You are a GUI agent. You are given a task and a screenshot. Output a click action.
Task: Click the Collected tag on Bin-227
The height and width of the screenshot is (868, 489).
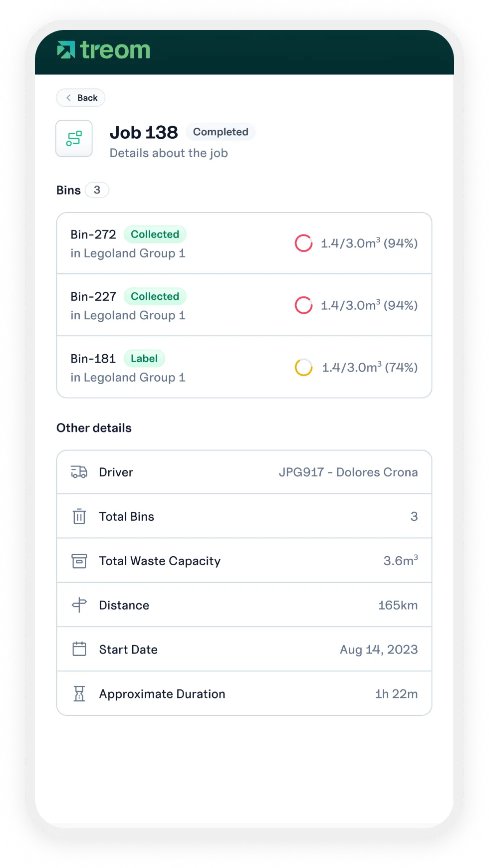155,296
